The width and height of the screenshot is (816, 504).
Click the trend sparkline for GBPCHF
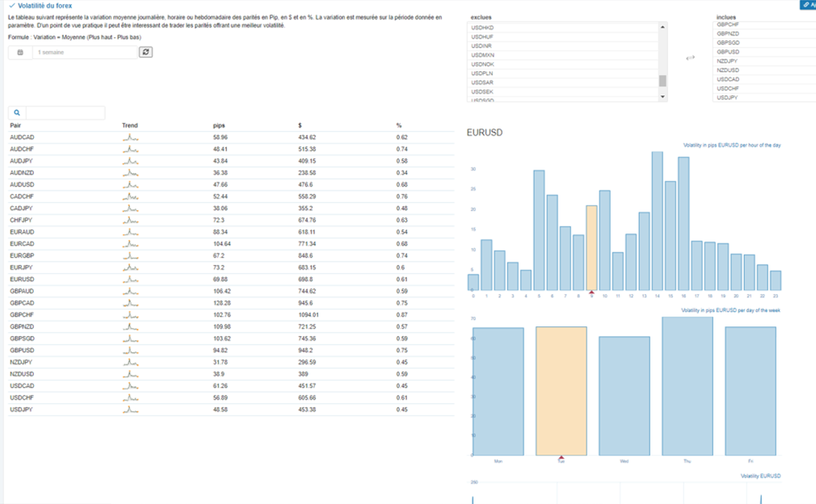131,315
